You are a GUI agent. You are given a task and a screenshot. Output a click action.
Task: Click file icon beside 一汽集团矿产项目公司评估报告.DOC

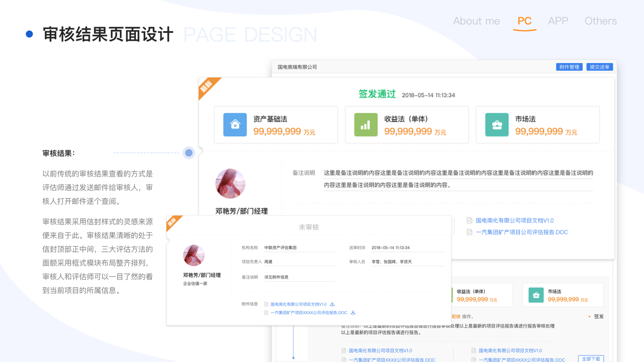470,232
